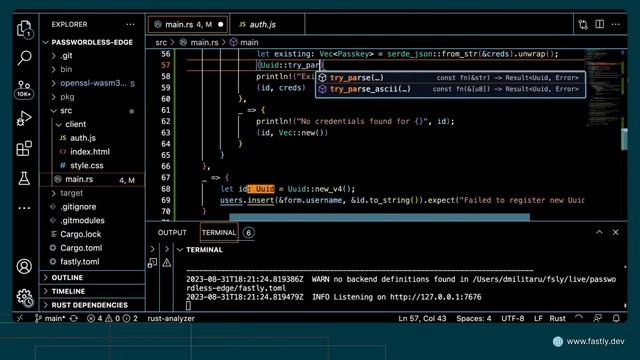Image resolution: width=640 pixels, height=360 pixels.
Task: Open the Testing flask view
Action: click(x=24, y=178)
